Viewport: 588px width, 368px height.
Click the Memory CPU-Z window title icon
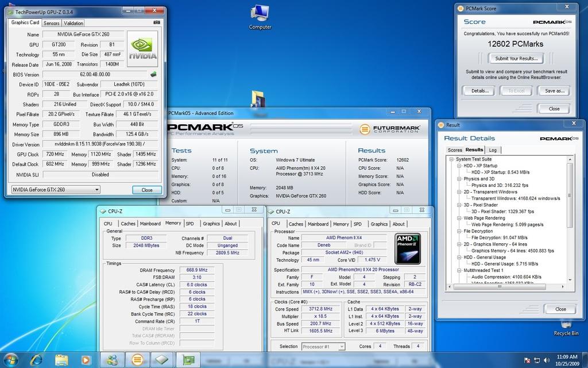pyautogui.click(x=103, y=211)
